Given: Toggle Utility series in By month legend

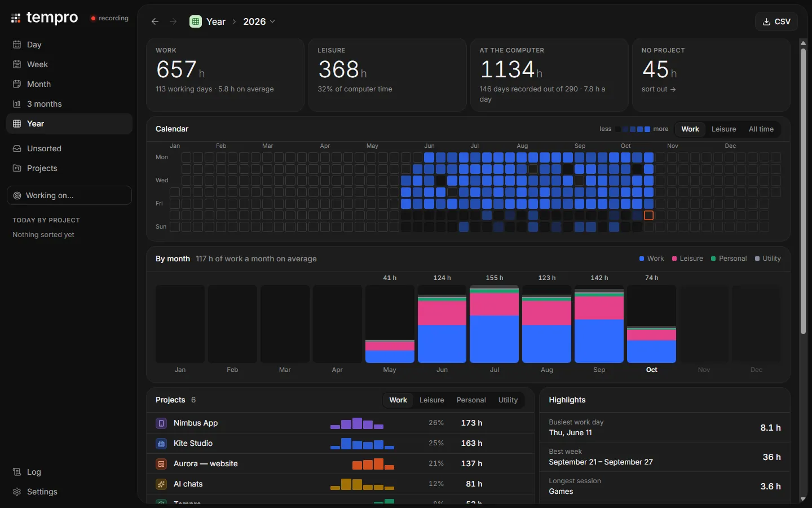Looking at the screenshot, I should (x=768, y=259).
